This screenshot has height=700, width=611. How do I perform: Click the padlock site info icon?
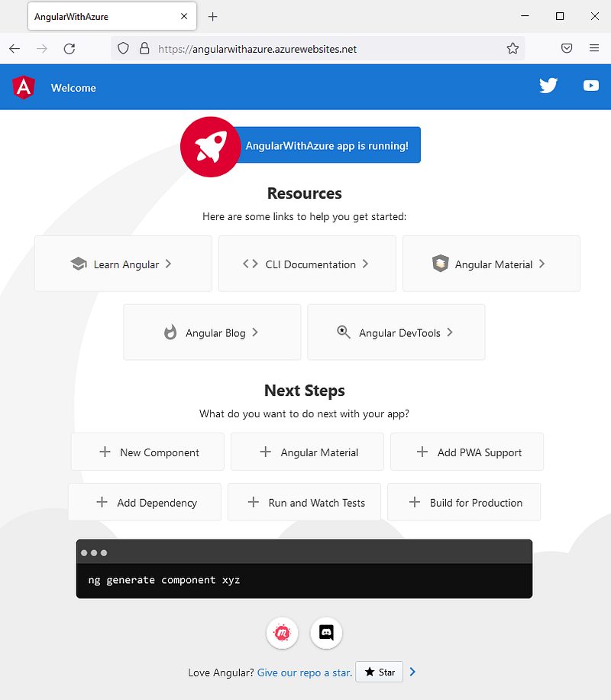(x=144, y=48)
